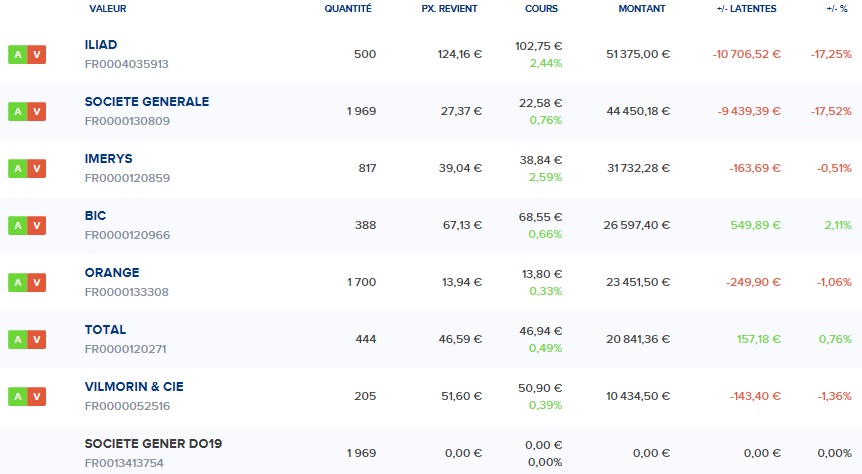This screenshot has height=474, width=862.
Task: Click the green A buy button for TOTAL
Action: click(x=18, y=339)
